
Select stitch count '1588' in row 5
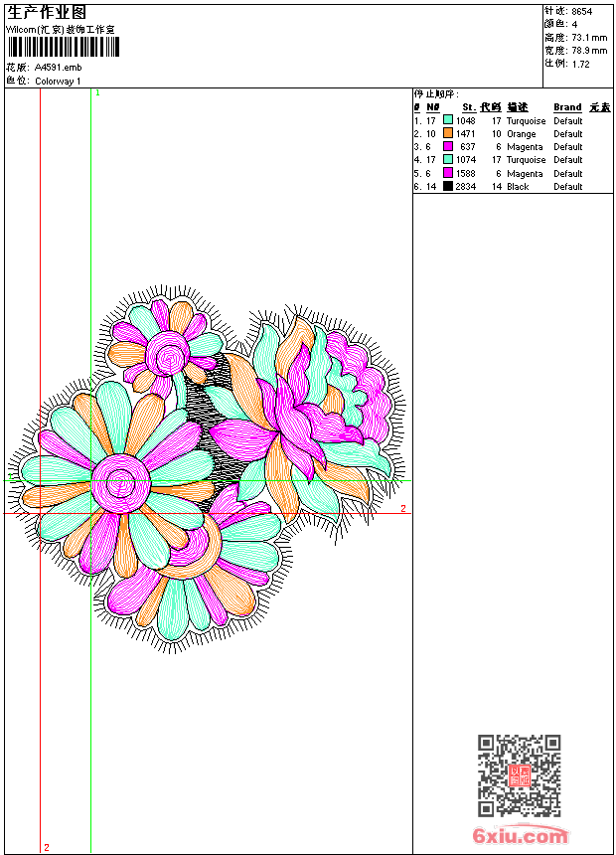[x=466, y=173]
